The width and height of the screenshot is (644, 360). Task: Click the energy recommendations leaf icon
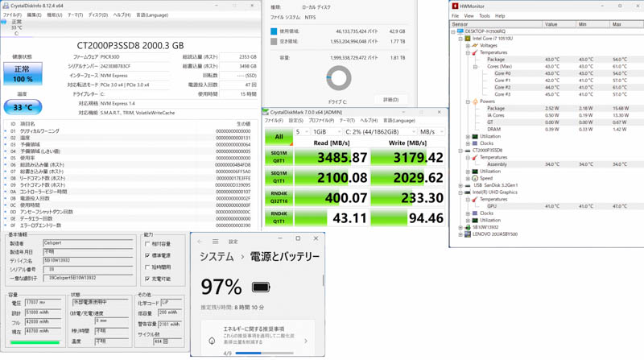[212, 340]
